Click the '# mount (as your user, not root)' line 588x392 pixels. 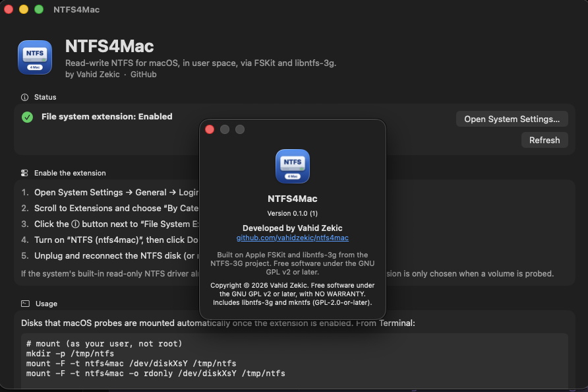point(104,344)
